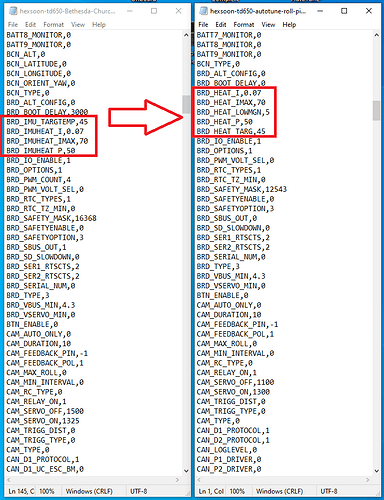Image resolution: width=384 pixels, height=500 pixels.
Task: Click horizontal scroll right arrow in right window
Action: click(368, 480)
